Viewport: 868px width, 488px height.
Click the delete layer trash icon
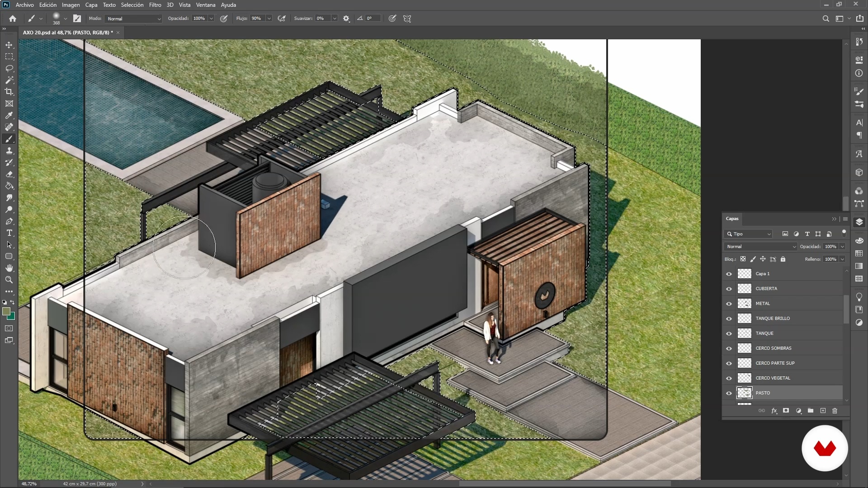(x=835, y=411)
